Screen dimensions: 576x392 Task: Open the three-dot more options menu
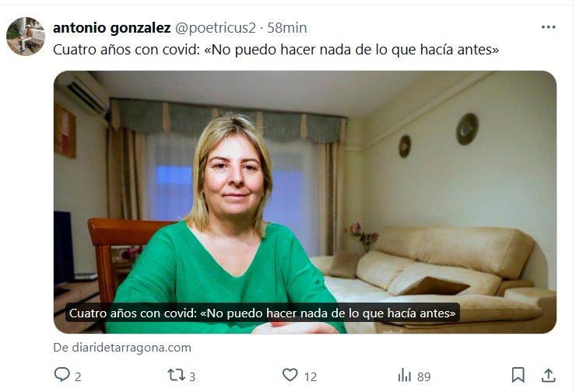pyautogui.click(x=548, y=27)
